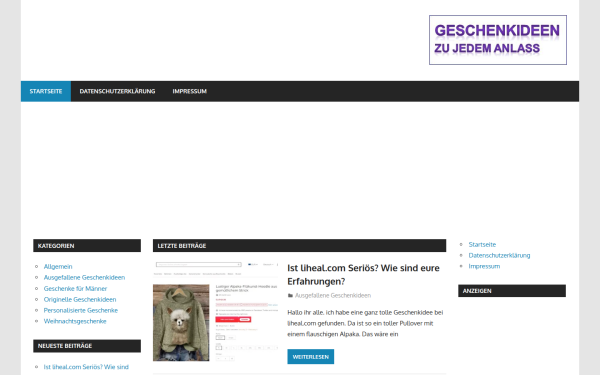Click the folder icon beside post category

coord(290,295)
